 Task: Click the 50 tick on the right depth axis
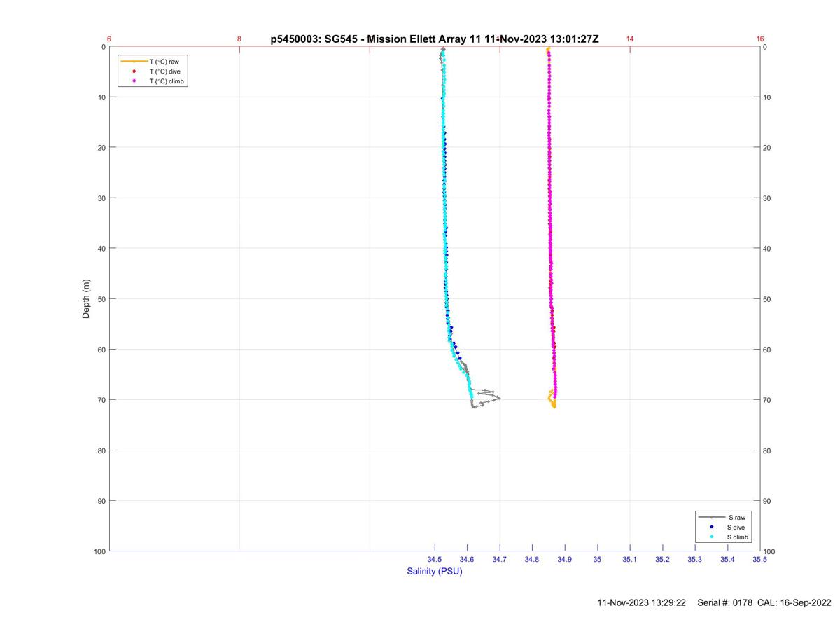[769, 299]
